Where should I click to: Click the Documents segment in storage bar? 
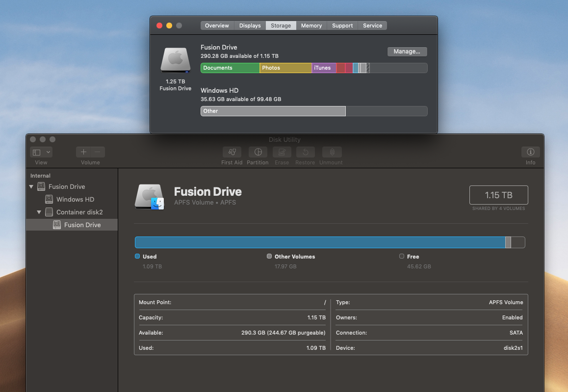pos(230,68)
